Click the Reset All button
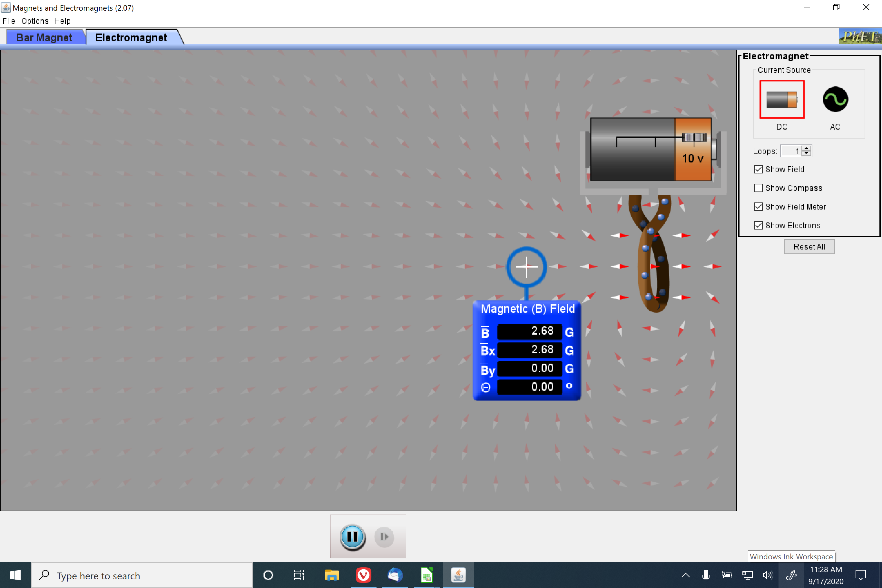The image size is (882, 588). coord(809,246)
